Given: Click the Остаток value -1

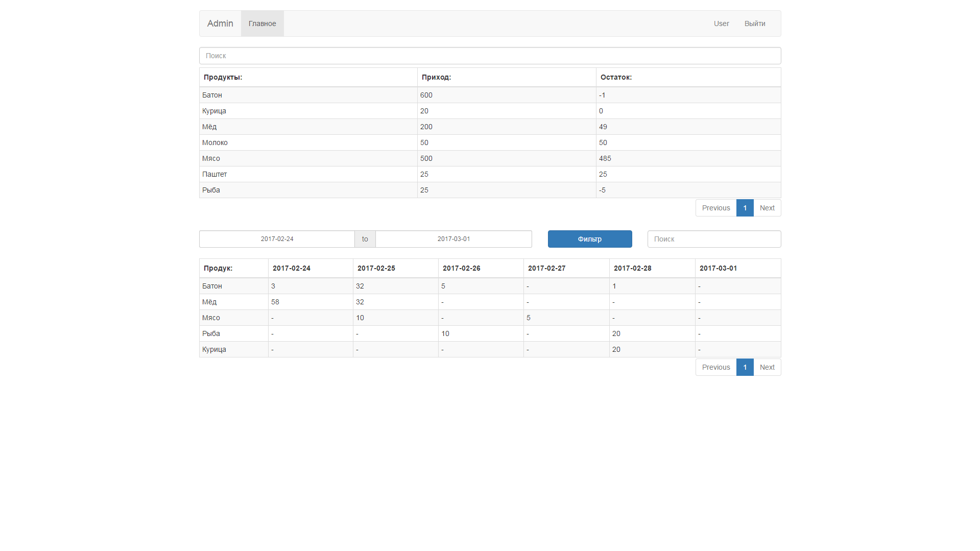Looking at the screenshot, I should pyautogui.click(x=602, y=95).
